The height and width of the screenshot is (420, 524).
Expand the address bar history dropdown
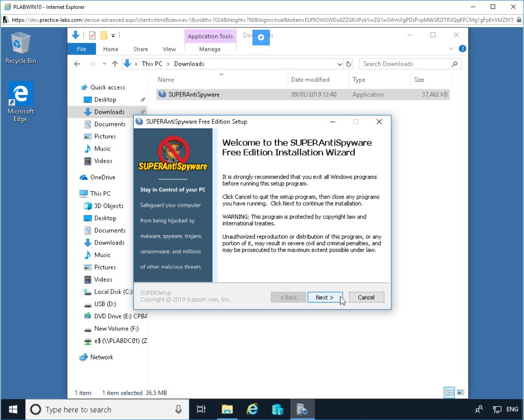tap(340, 64)
